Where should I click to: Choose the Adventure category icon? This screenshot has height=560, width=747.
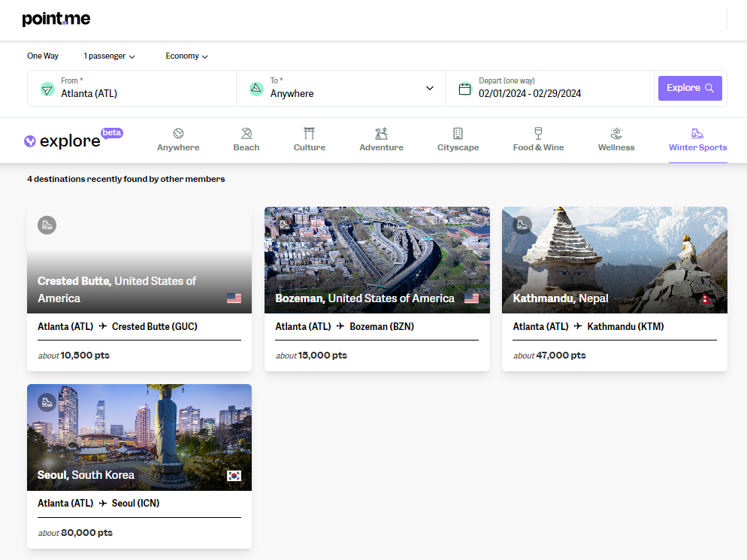(381, 132)
